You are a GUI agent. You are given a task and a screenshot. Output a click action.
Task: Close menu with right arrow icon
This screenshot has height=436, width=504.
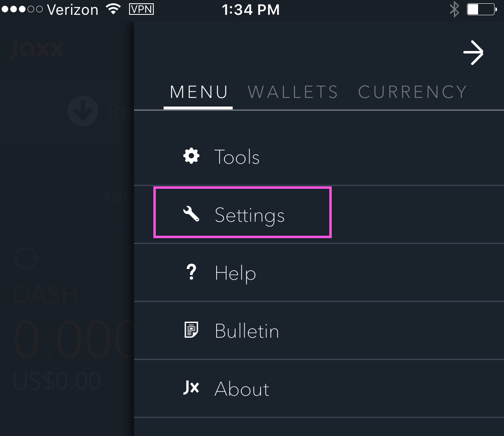pyautogui.click(x=473, y=53)
